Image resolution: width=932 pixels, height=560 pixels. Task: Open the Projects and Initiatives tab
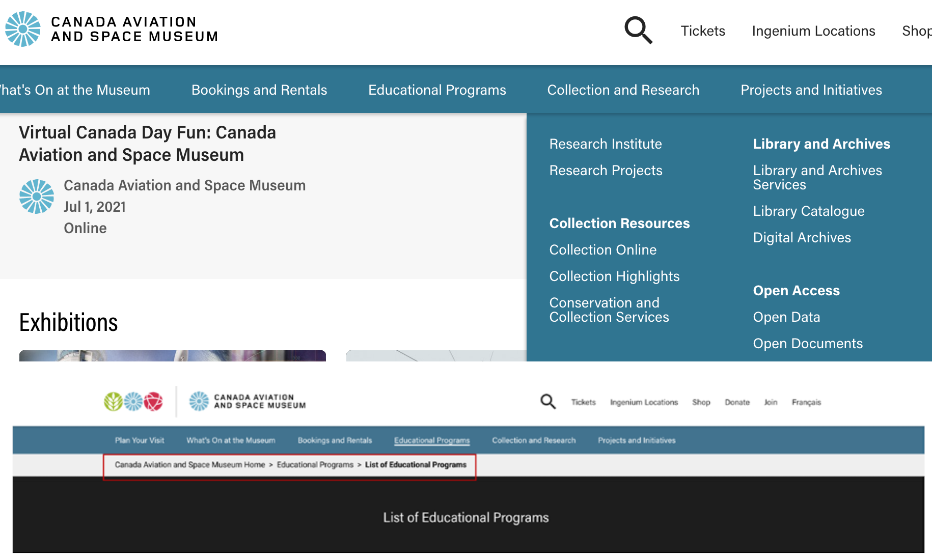[811, 90]
